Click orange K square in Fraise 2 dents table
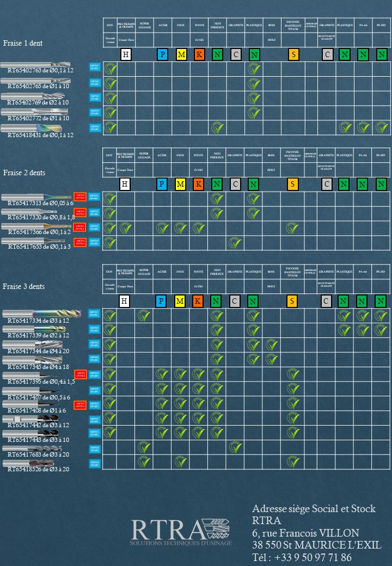The height and width of the screenshot is (566, 392). pos(198,184)
